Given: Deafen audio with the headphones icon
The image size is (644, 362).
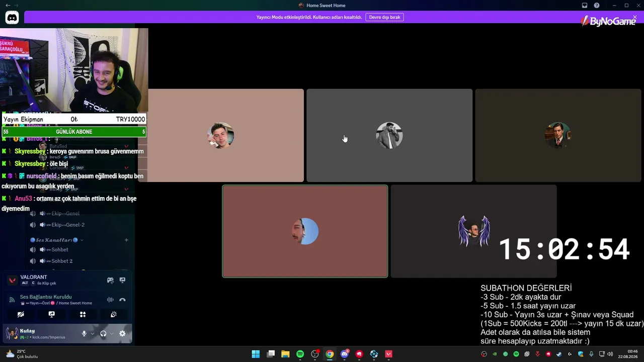Looking at the screenshot, I should click(103, 333).
